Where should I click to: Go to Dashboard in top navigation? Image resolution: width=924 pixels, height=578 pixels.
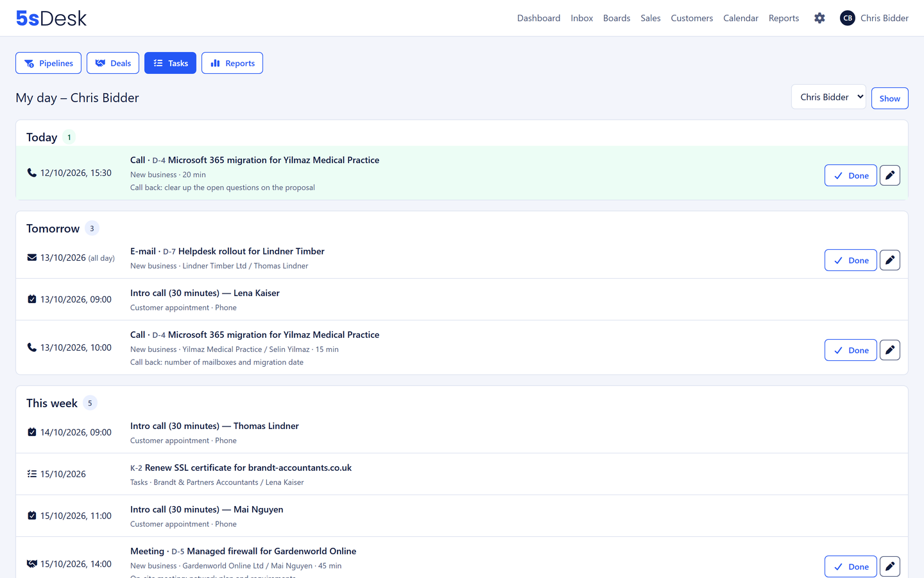pyautogui.click(x=538, y=18)
